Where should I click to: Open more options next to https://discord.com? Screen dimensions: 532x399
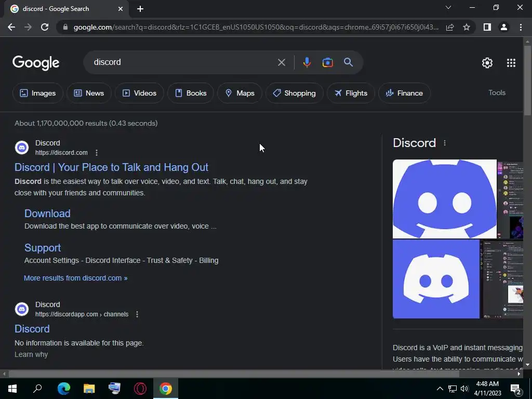(97, 153)
